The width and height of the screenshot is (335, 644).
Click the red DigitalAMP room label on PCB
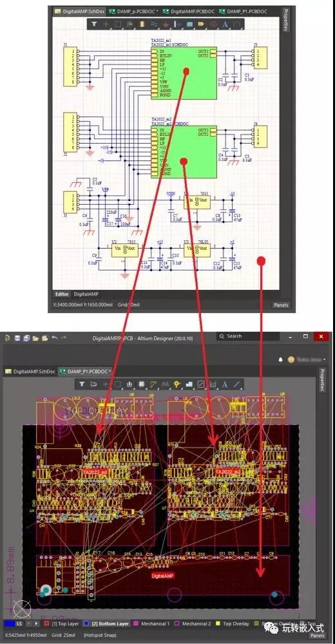pyautogui.click(x=163, y=576)
